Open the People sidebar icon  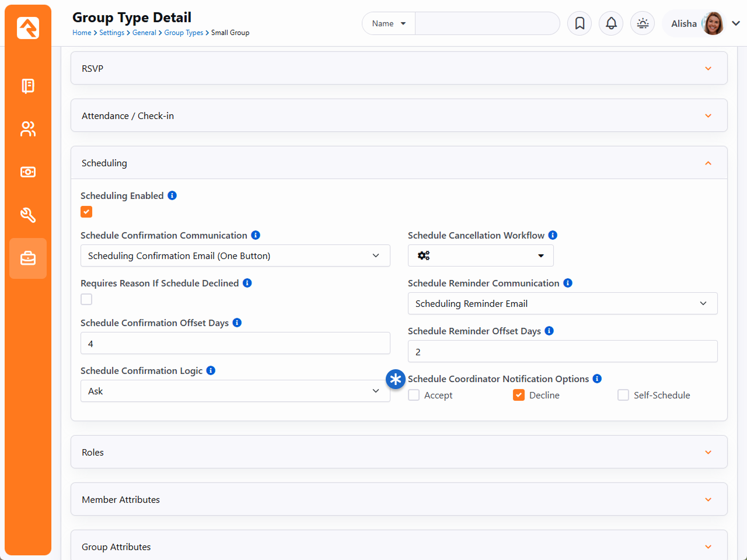tap(28, 129)
